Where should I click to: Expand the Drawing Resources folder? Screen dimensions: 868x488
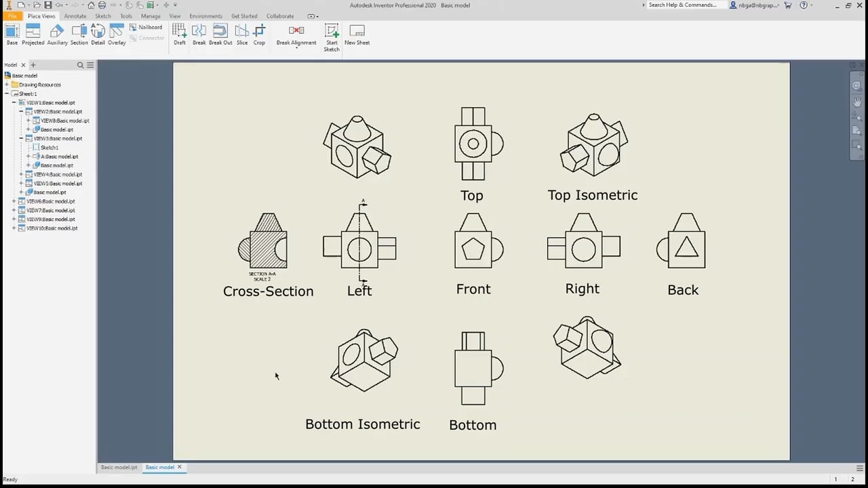7,85
